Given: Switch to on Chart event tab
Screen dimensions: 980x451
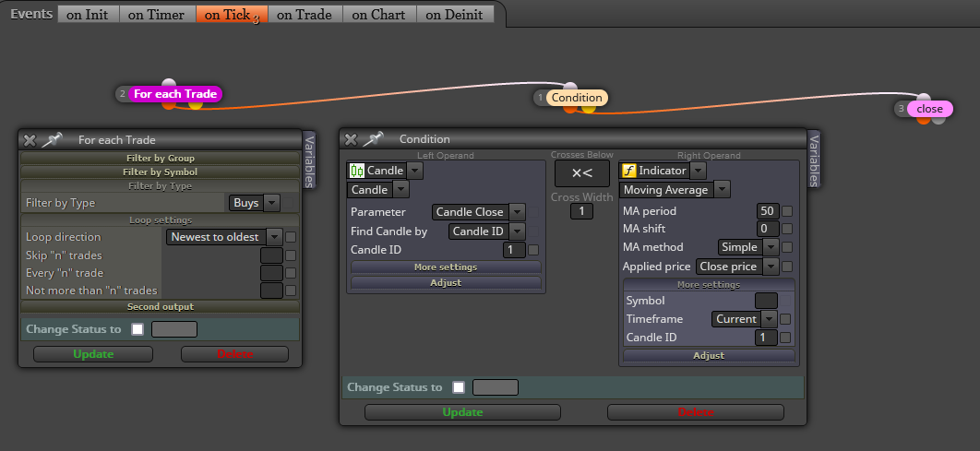Looking at the screenshot, I should pyautogui.click(x=378, y=15).
